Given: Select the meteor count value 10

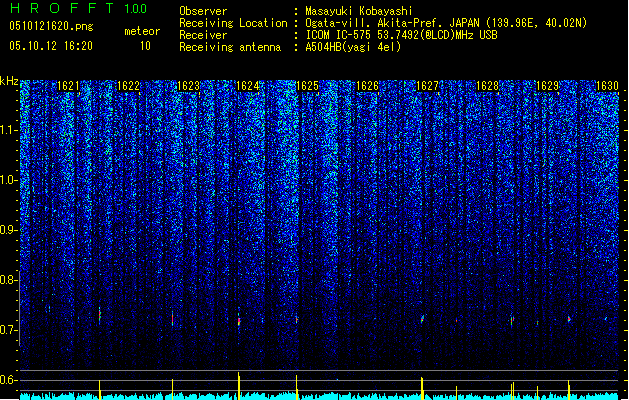Looking at the screenshot, I should pos(145,46).
